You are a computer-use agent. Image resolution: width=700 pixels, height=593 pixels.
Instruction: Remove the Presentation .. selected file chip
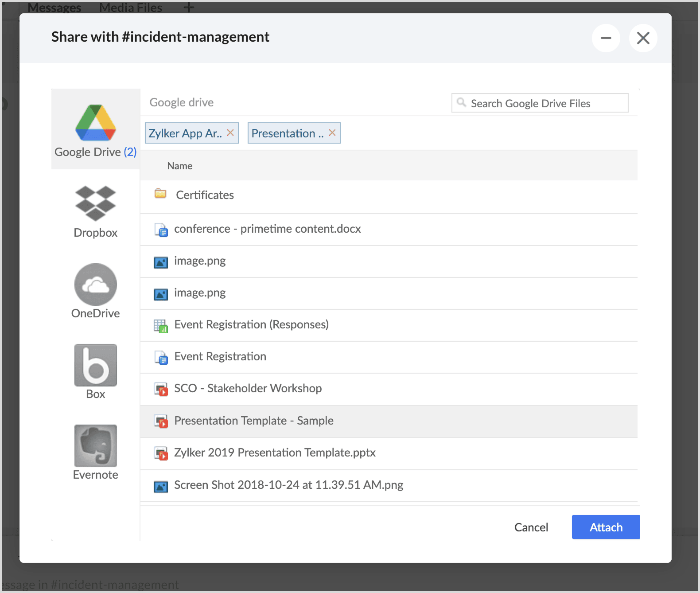[332, 133]
